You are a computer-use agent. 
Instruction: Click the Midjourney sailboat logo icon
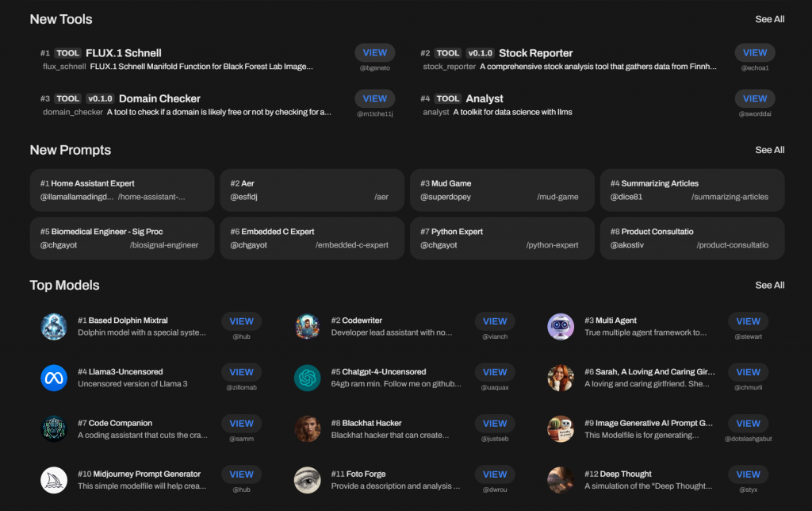(x=54, y=480)
